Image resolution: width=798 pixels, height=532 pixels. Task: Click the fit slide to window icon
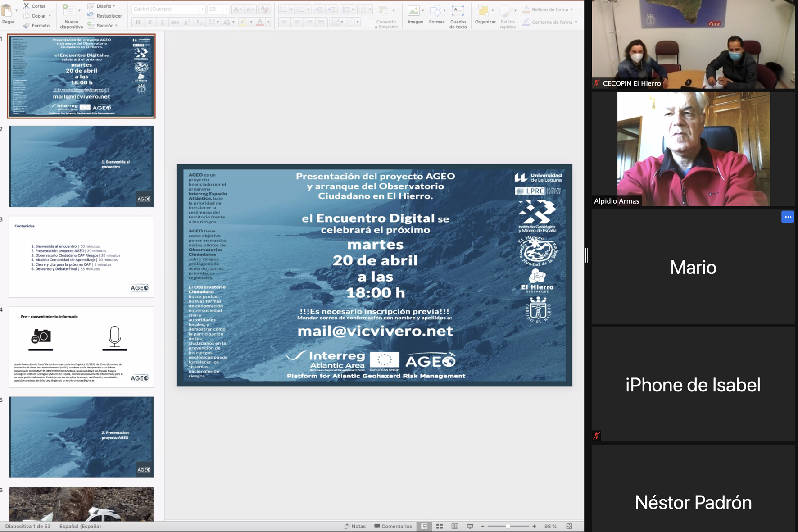569,526
